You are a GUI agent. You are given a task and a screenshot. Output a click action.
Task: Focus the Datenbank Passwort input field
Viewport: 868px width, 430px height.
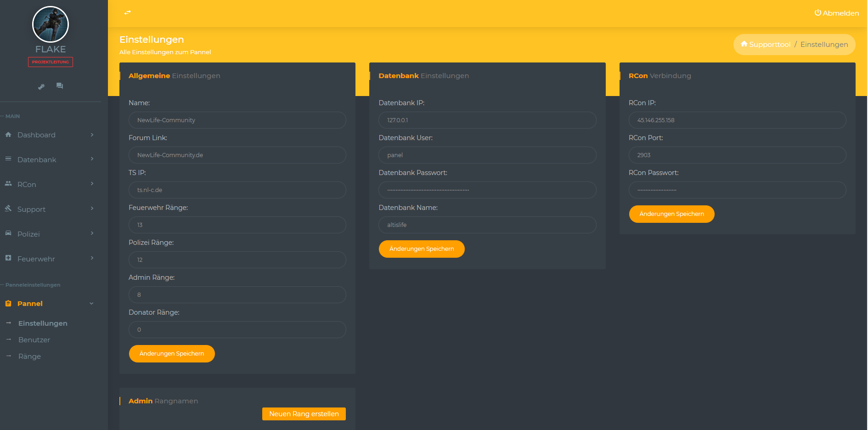pyautogui.click(x=487, y=190)
